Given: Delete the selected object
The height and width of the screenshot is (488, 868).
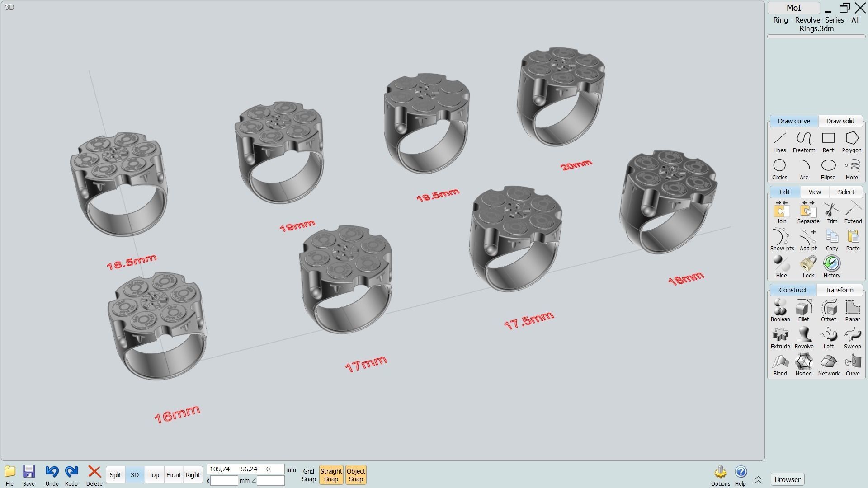Looking at the screenshot, I should click(94, 475).
